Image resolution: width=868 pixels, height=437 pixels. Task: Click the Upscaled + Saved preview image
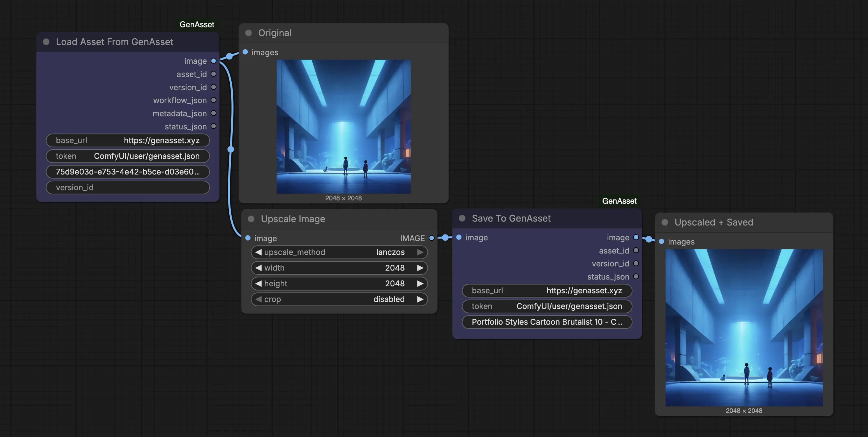tap(744, 327)
